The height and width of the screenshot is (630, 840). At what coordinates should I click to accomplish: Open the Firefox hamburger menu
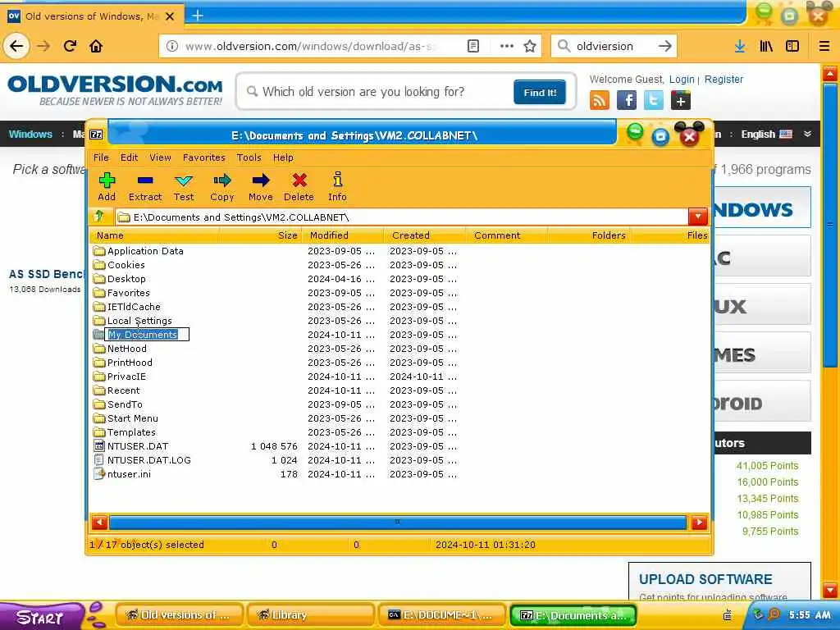[824, 46]
